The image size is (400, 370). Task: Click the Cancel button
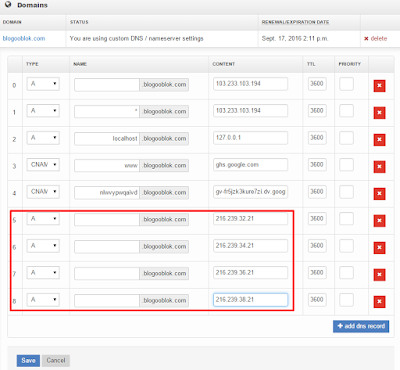click(56, 360)
